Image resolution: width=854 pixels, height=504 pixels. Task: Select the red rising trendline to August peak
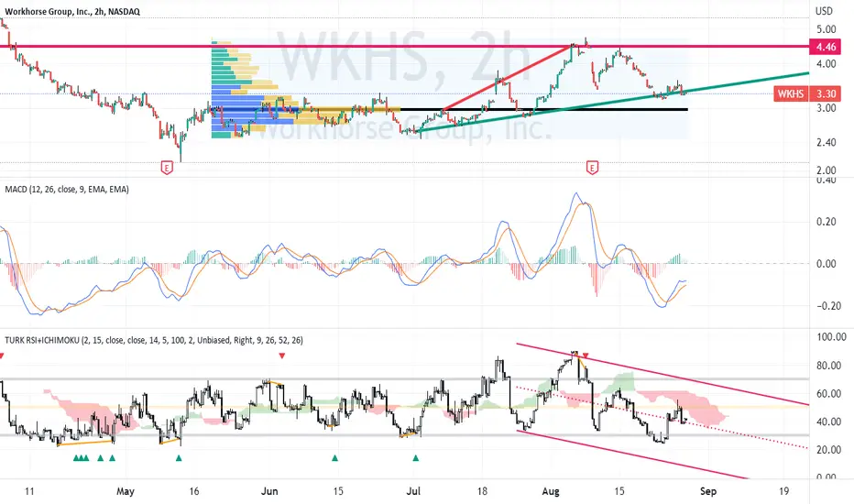509,78
